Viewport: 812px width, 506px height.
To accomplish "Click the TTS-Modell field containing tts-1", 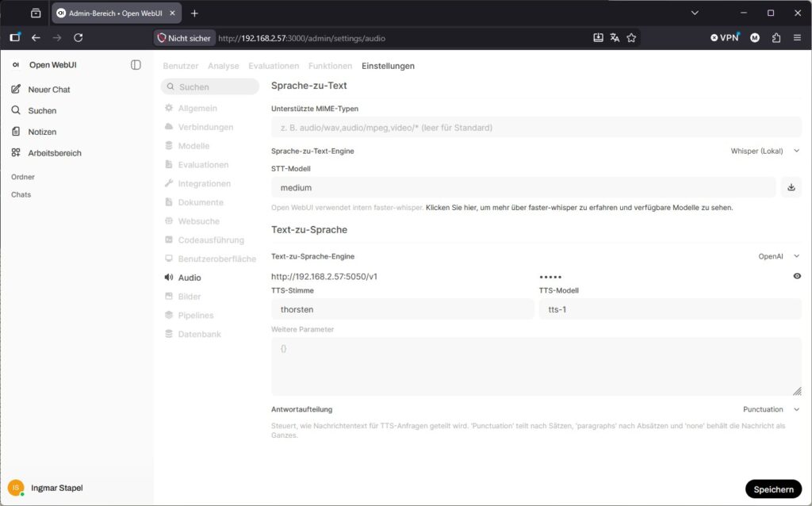I will pyautogui.click(x=670, y=309).
